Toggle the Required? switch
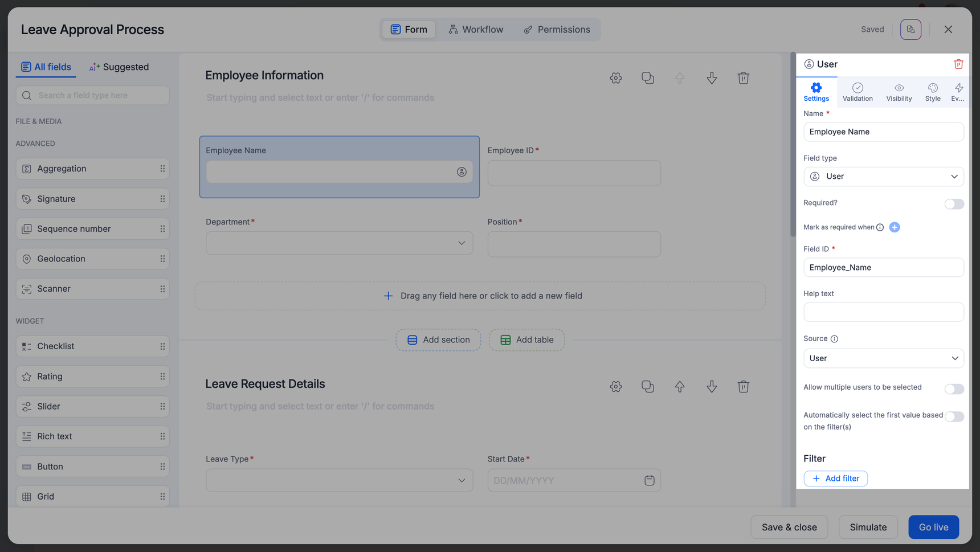This screenshot has width=980, height=552. pyautogui.click(x=953, y=204)
